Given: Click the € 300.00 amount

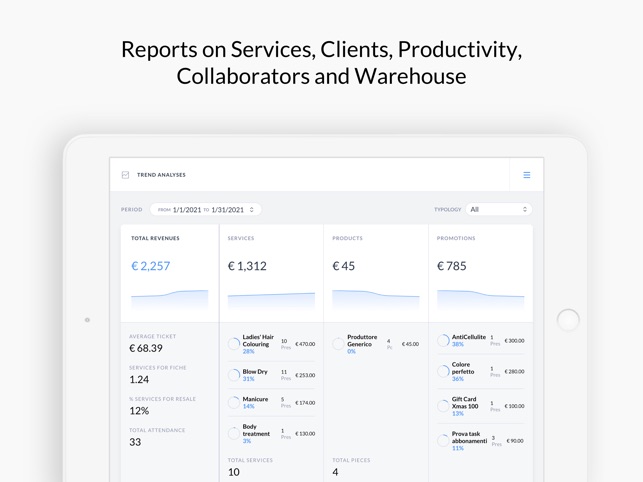Looking at the screenshot, I should (514, 340).
